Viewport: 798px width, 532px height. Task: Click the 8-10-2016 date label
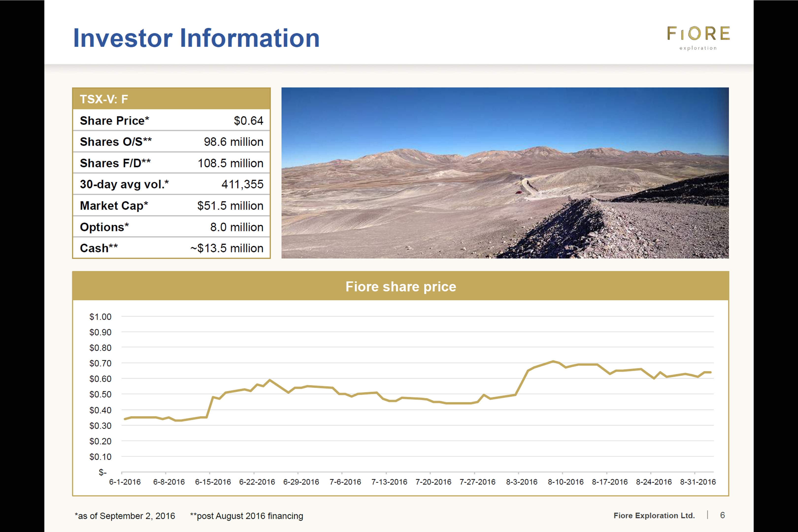tap(565, 482)
